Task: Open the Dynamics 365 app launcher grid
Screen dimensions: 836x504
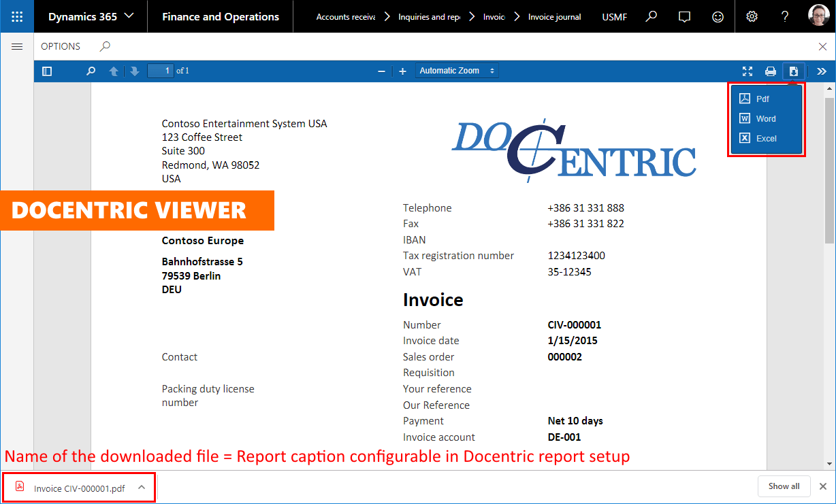Action: coord(17,16)
